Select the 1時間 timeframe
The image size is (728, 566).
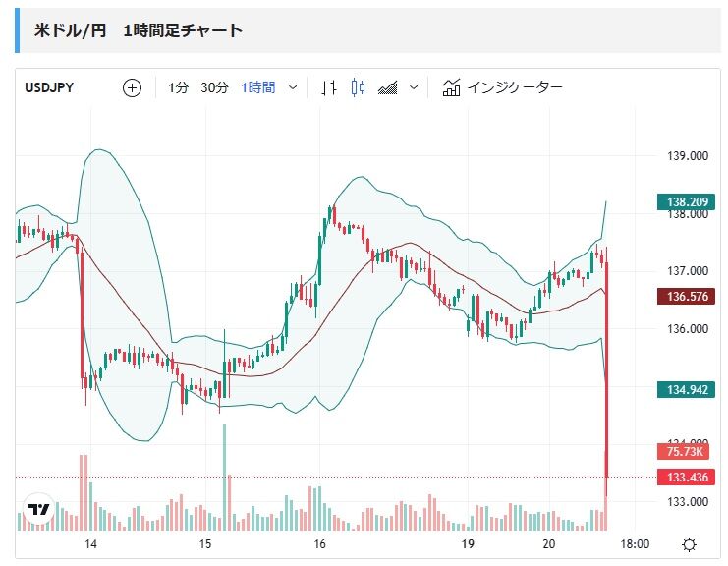(x=258, y=87)
